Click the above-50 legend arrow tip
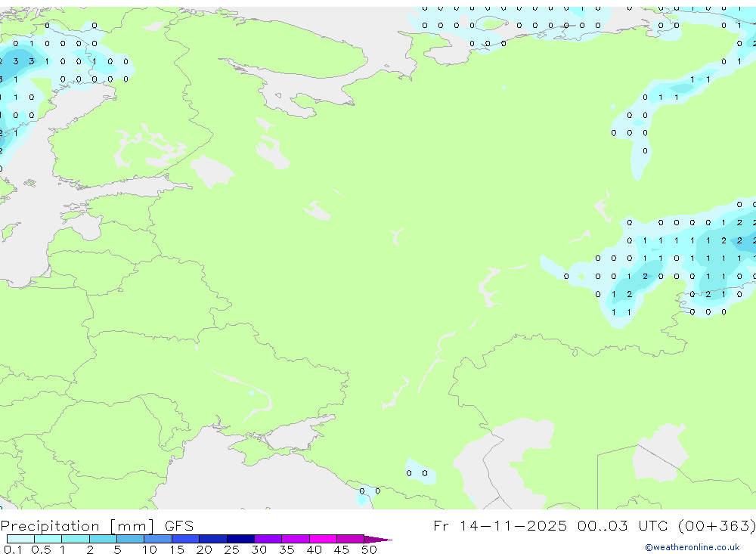 (378, 540)
